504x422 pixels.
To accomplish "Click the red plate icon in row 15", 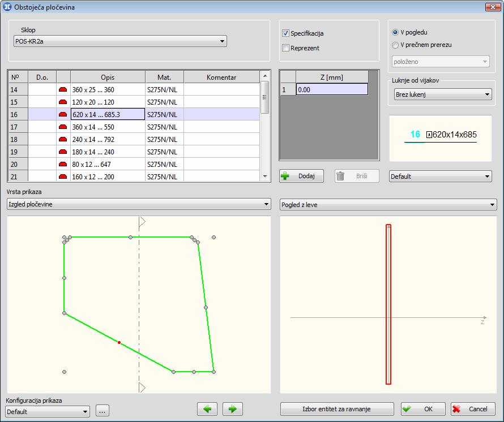I will point(63,102).
